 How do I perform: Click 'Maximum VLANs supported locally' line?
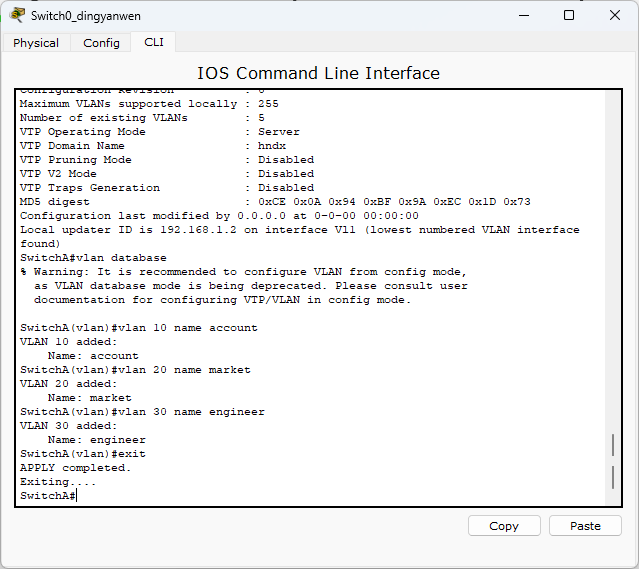click(149, 104)
